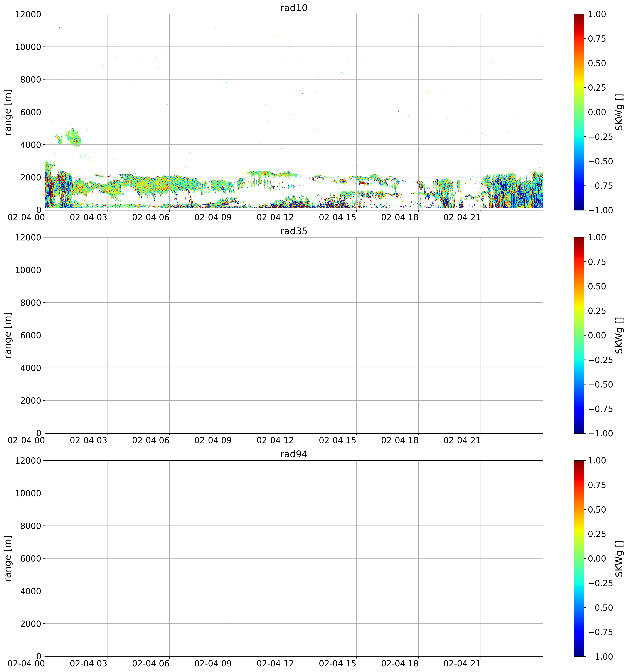The width and height of the screenshot is (628, 672).
Task: Click the 'SKWg []' label beside rad94 colorbar
Action: (619, 558)
